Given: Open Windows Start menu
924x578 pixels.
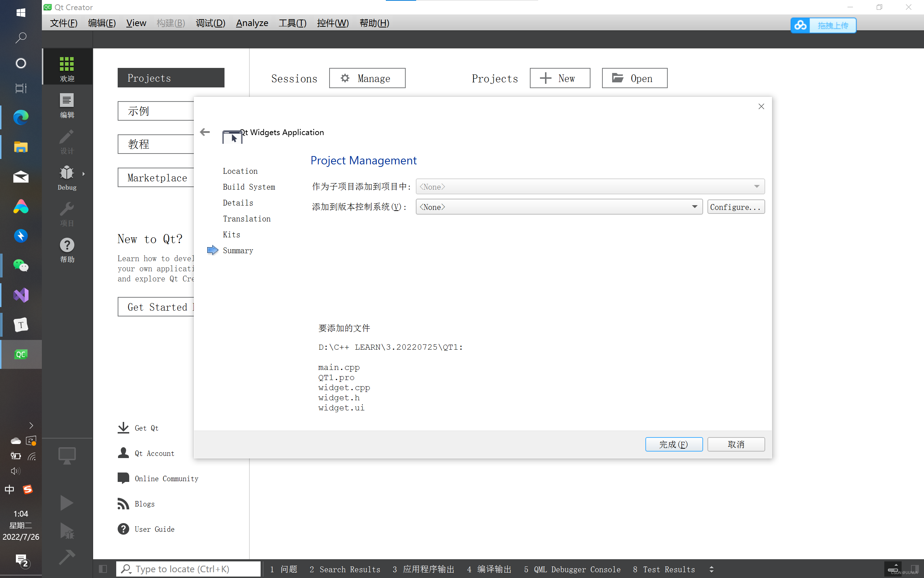Looking at the screenshot, I should click(x=21, y=12).
